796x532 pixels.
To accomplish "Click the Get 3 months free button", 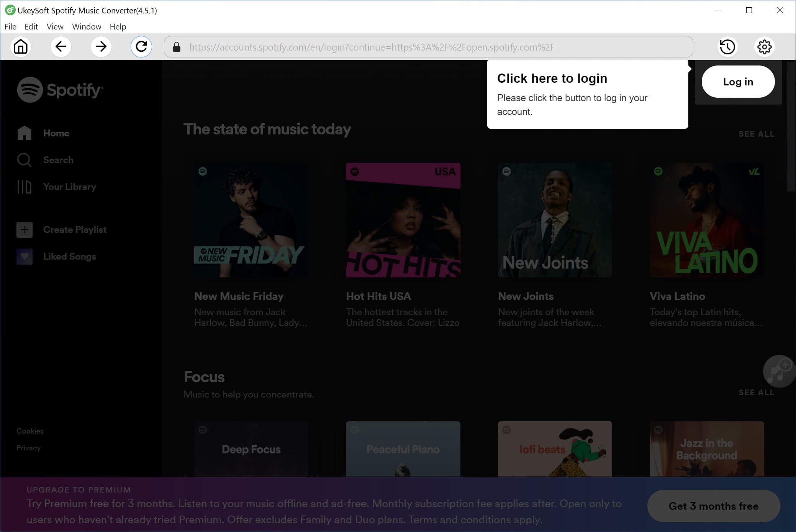I will coord(713,506).
